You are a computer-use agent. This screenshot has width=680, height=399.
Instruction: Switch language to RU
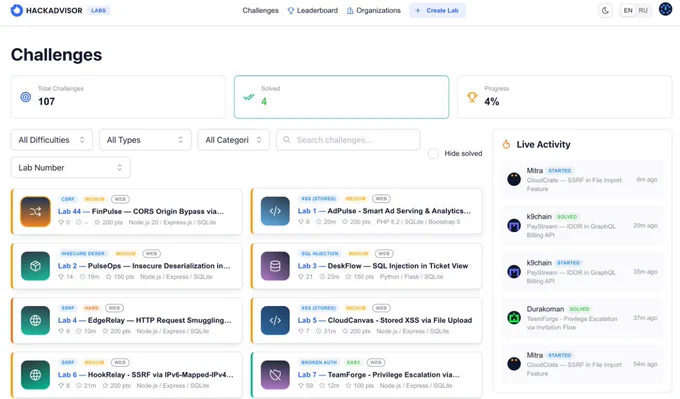click(x=643, y=10)
